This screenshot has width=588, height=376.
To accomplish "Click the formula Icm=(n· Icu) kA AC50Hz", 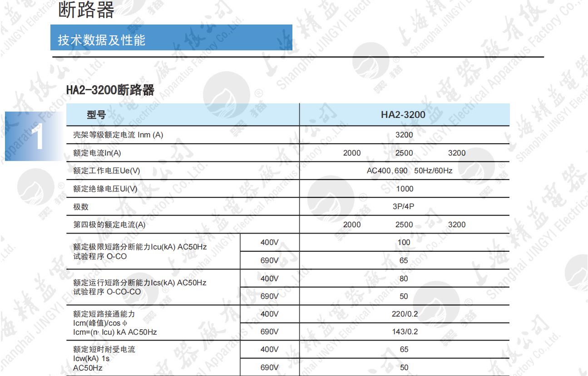I will 115,332.
